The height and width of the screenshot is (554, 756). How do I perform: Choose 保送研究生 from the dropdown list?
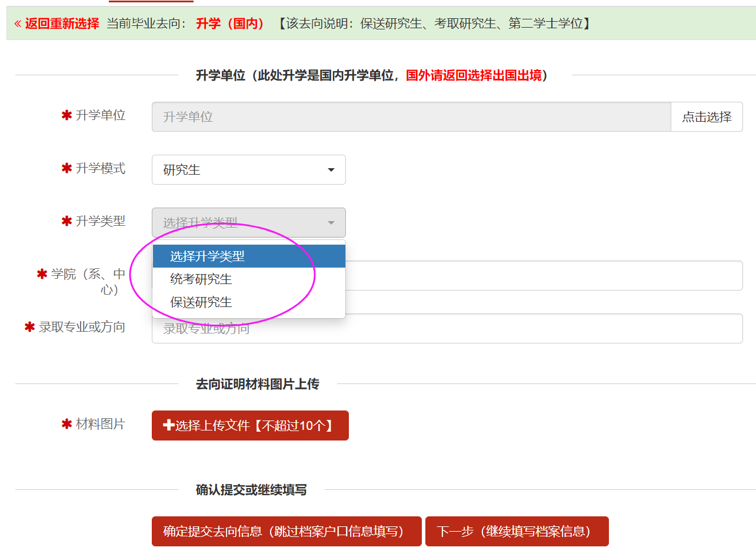(249, 302)
